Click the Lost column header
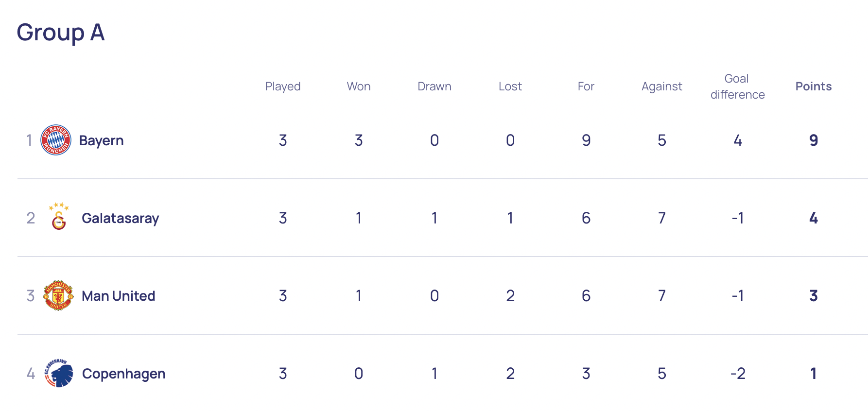Viewport: 868px width, 411px height. (510, 86)
